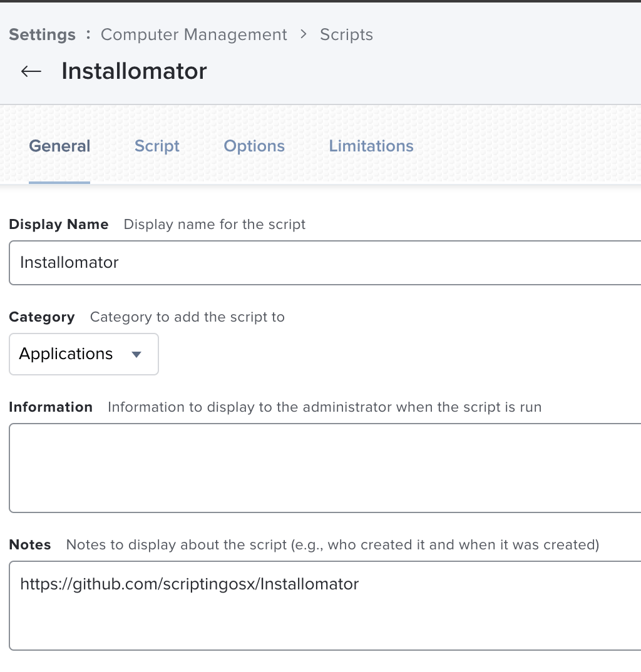The width and height of the screenshot is (641, 672).
Task: Go to Settings via breadcrumb
Action: coord(42,34)
